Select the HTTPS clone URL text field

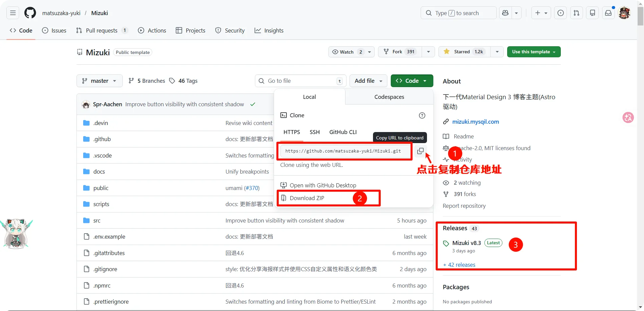tap(345, 151)
